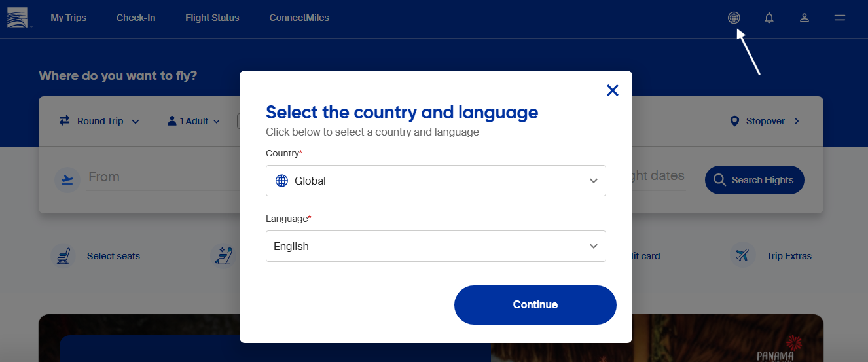The image size is (868, 362).
Task: Open ConnectMiles menu item
Action: [x=299, y=18]
